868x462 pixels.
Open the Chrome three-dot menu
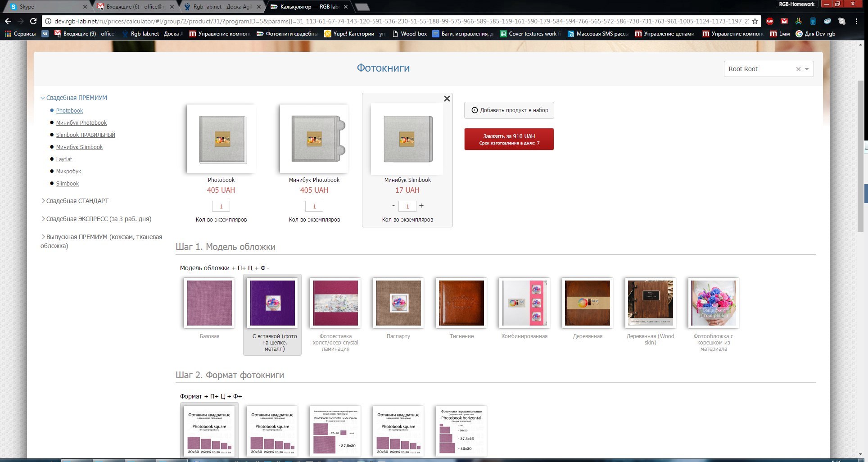(856, 21)
